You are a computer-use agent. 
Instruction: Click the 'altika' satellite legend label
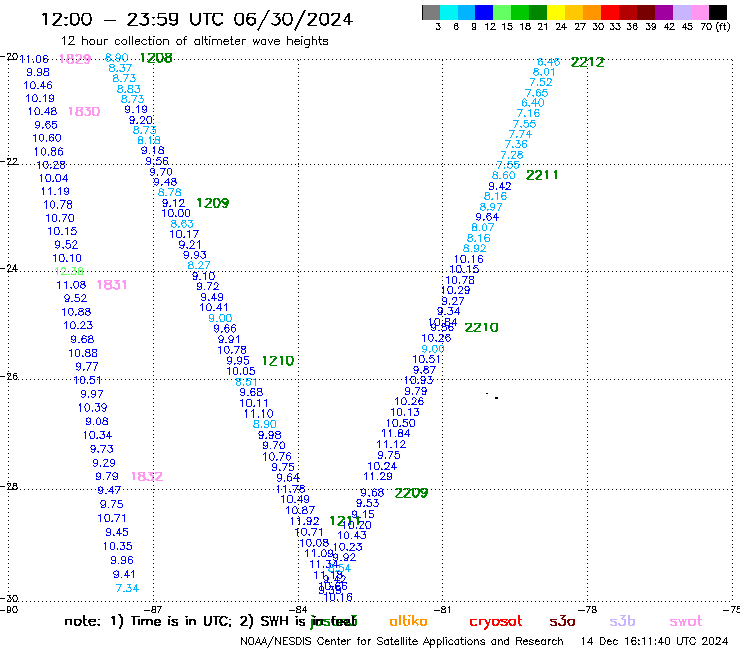pyautogui.click(x=408, y=621)
